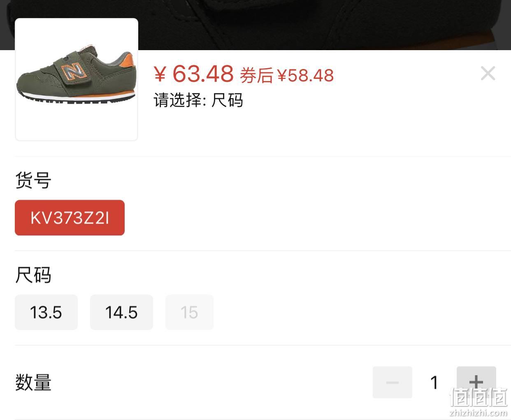The width and height of the screenshot is (511, 420).
Task: Tap the 数量 quantity label
Action: pos(33,382)
